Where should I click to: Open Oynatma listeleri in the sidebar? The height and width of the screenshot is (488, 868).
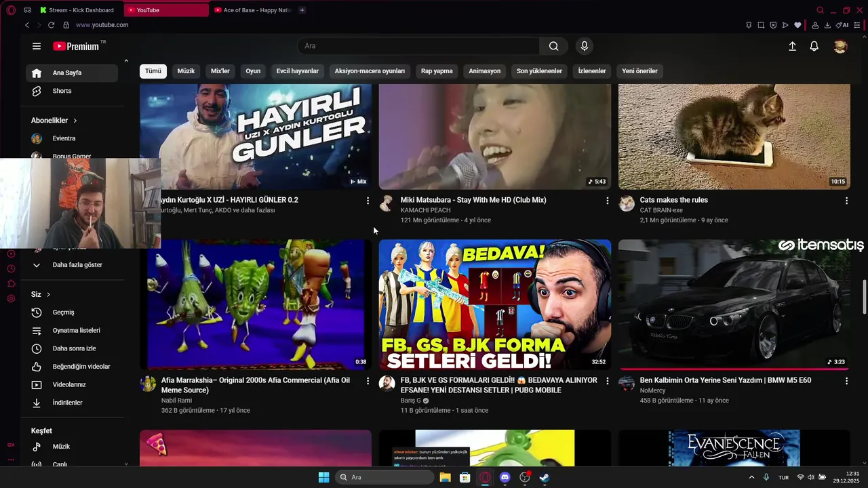click(x=72, y=331)
